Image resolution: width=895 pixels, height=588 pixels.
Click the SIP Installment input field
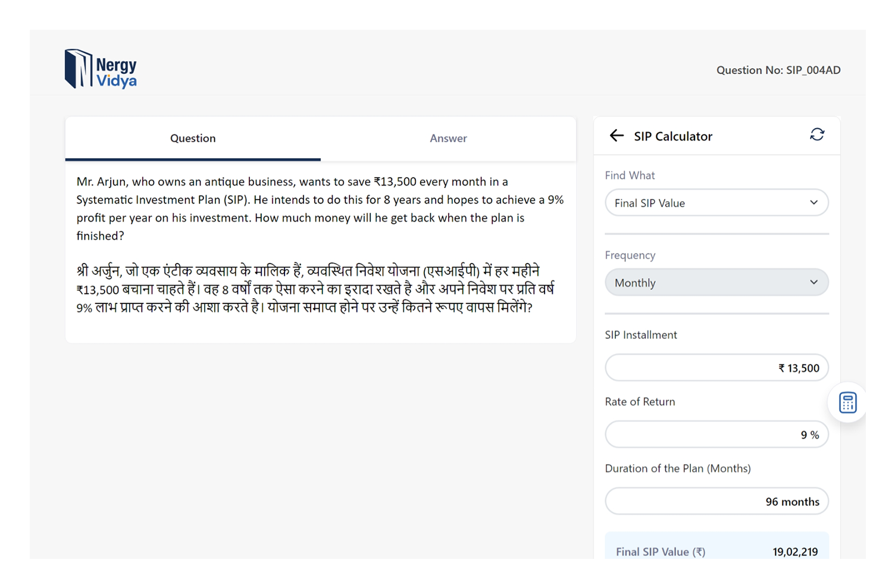[x=716, y=368]
